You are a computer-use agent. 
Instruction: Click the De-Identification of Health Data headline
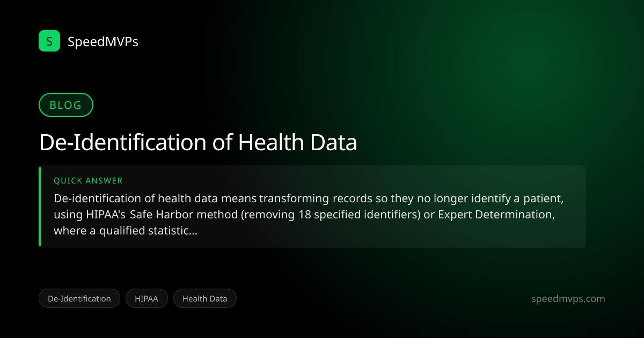(198, 143)
